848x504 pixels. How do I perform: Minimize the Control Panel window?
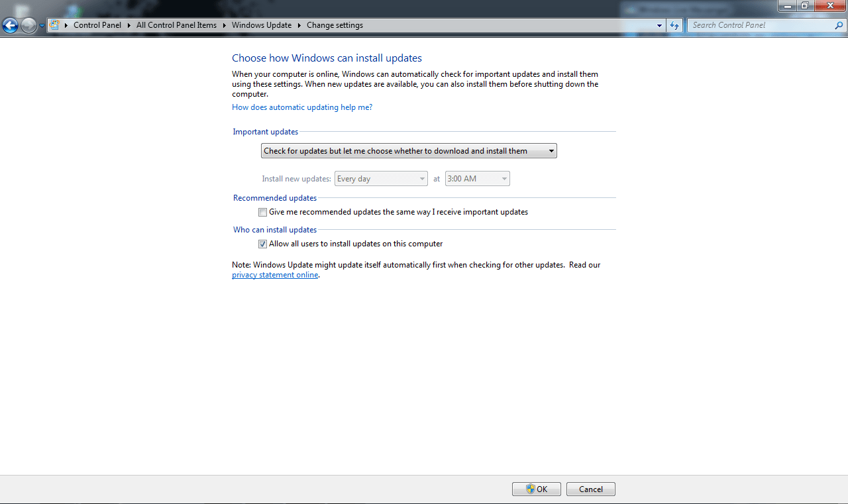click(x=787, y=5)
